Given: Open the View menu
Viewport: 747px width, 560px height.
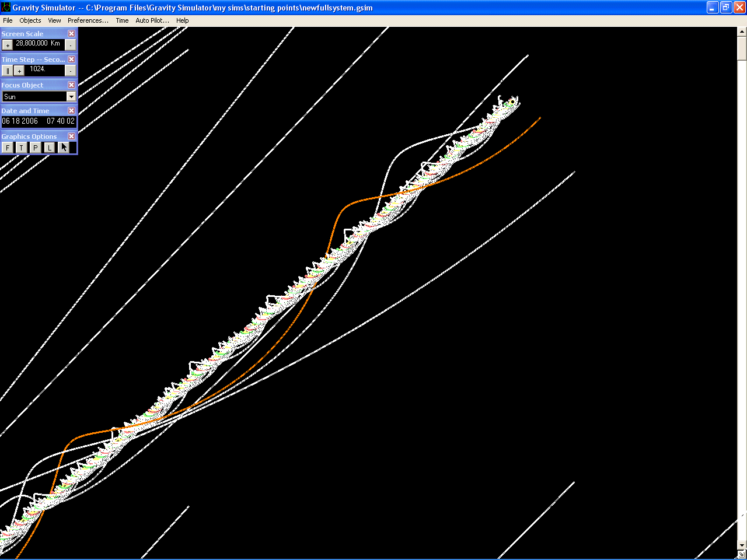Looking at the screenshot, I should click(54, 20).
